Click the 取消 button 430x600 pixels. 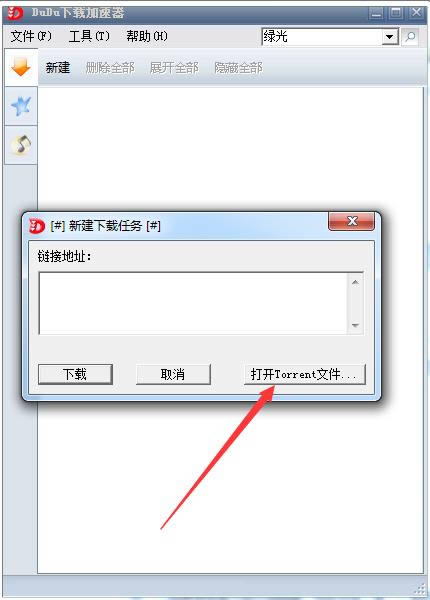(173, 374)
